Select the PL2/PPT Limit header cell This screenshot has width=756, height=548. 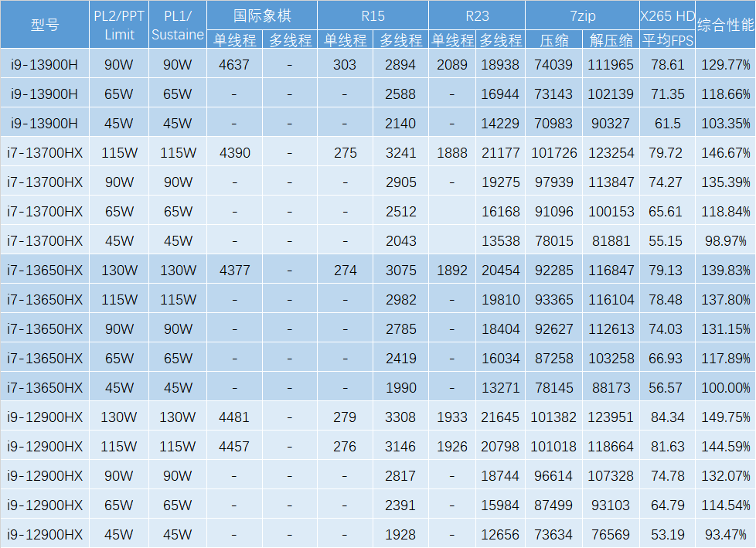click(x=118, y=25)
